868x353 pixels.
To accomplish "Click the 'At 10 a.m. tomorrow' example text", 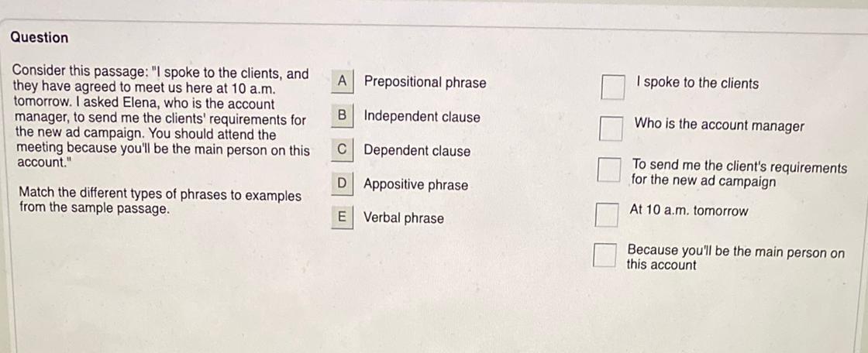I will pos(689,211).
